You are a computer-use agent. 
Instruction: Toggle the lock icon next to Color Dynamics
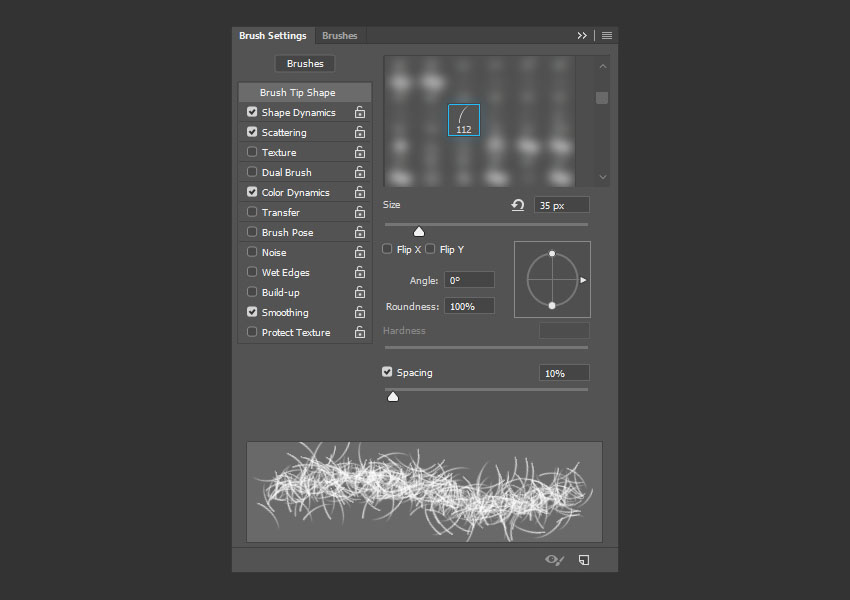pyautogui.click(x=359, y=192)
